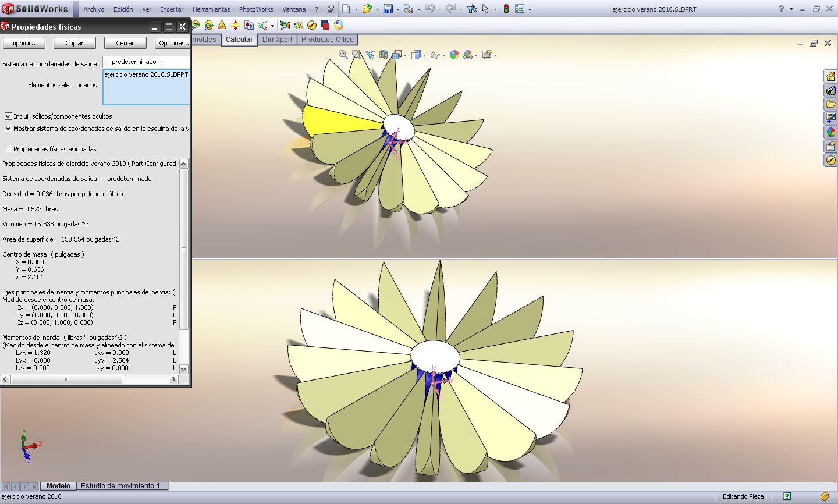Viewport: 838px width, 504px height.
Task: Select ejercicio verano 2010.SLDPRT in selected elements list
Action: [146, 74]
